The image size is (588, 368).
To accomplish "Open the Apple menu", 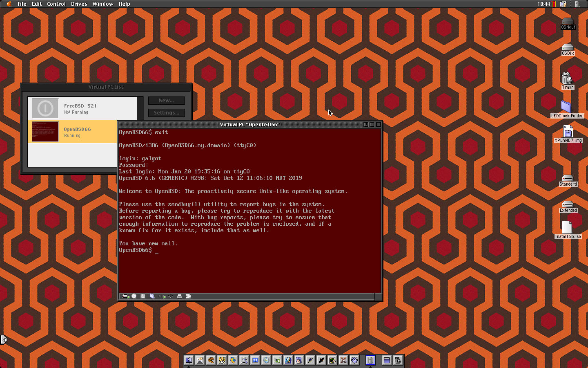I will 9,4.
